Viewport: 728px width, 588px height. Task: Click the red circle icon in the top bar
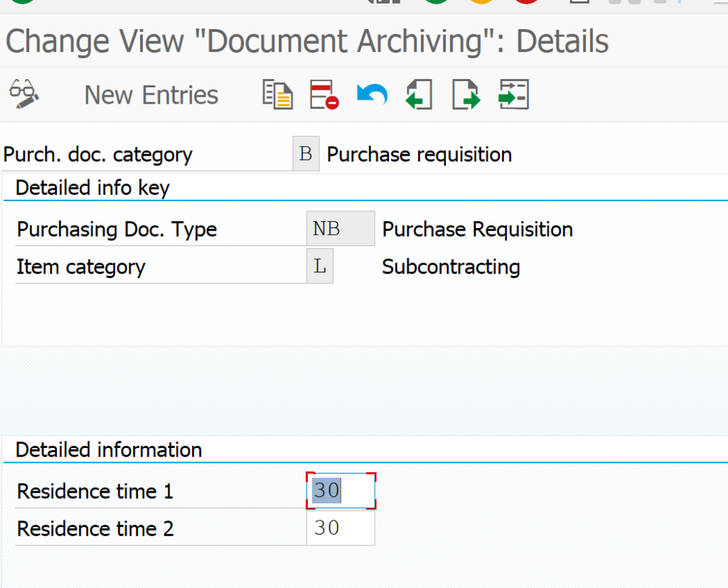coord(525,2)
